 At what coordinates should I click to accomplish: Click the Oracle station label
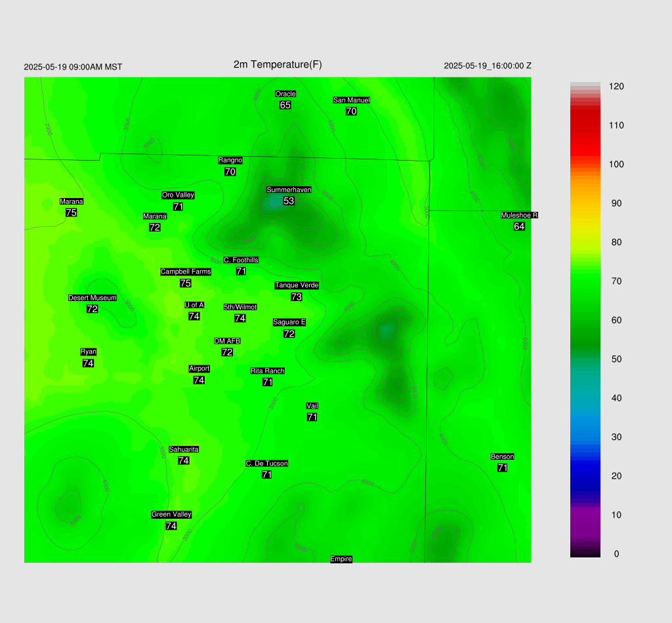click(285, 94)
